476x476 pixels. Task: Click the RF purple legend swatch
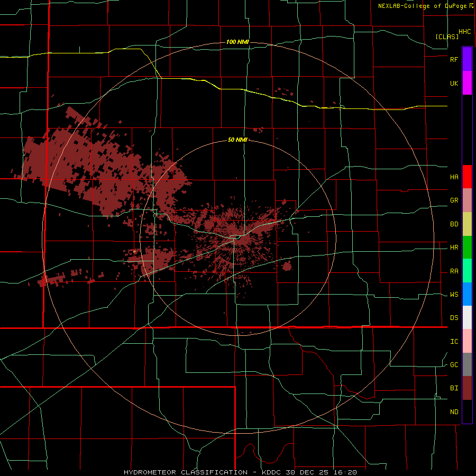click(467, 59)
